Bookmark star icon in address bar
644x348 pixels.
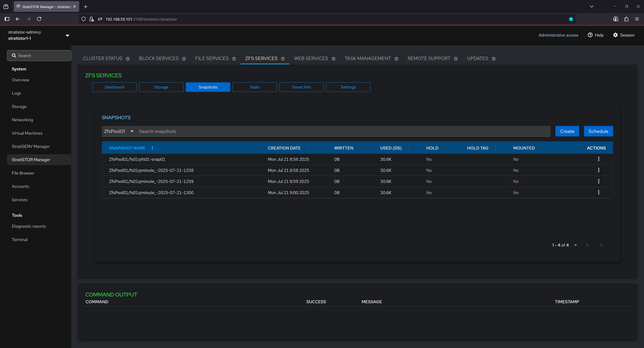tap(571, 19)
